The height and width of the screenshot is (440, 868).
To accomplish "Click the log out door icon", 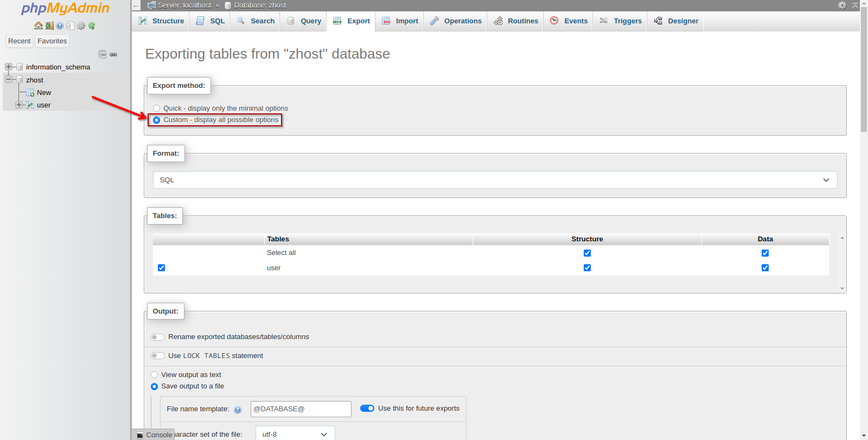I will point(49,25).
